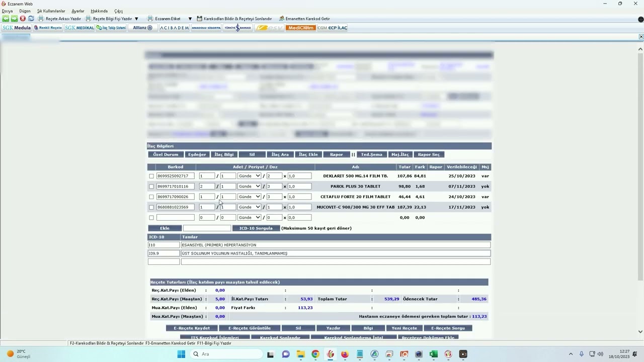The image size is (644, 362).
Task: Open the Düzen menu
Action: pyautogui.click(x=25, y=11)
